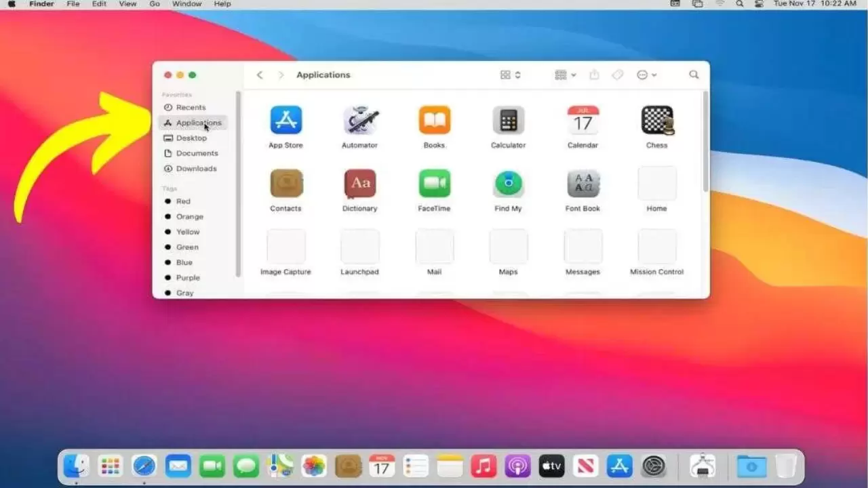Open Notes from the Dock

[x=450, y=466]
